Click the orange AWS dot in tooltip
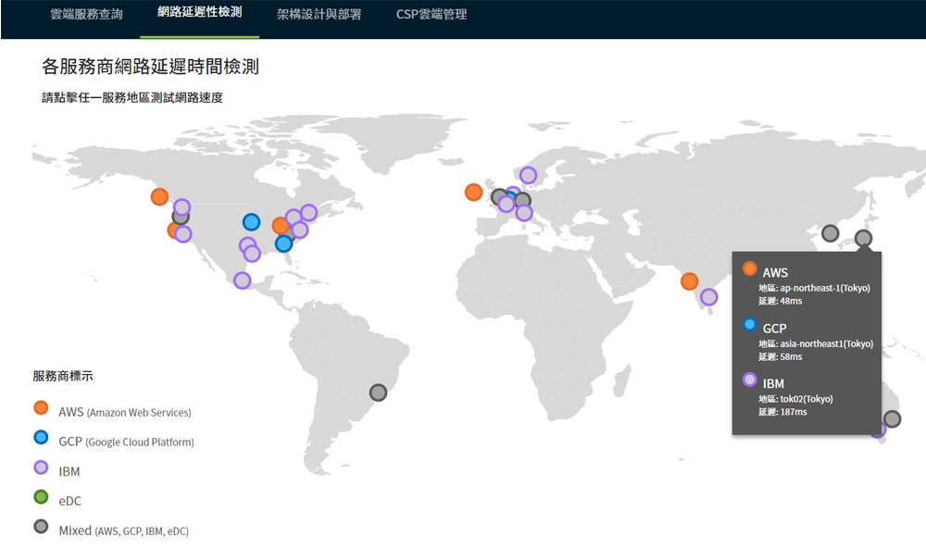The height and width of the screenshot is (560, 926). [x=749, y=268]
